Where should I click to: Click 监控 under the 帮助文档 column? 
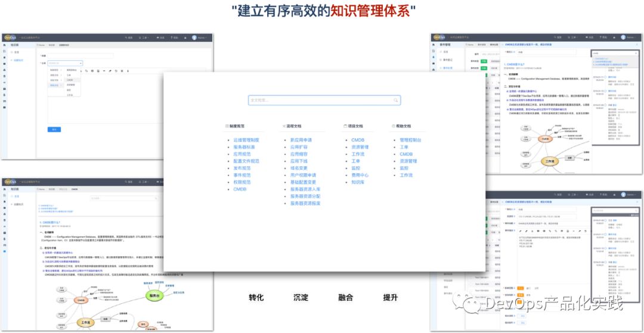(x=404, y=168)
